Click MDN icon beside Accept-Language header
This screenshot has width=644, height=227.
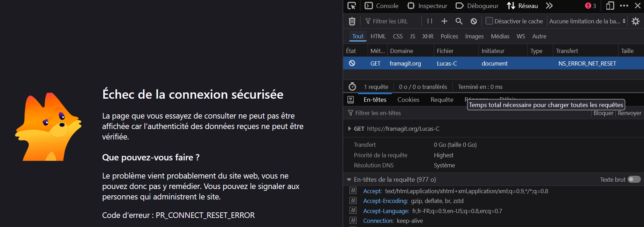353,211
